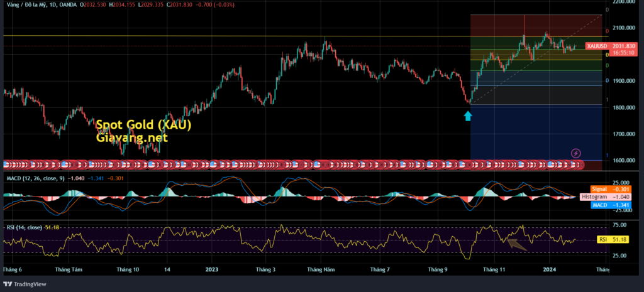
Task: Click Tháng 11 on the time axis
Action: [494, 269]
